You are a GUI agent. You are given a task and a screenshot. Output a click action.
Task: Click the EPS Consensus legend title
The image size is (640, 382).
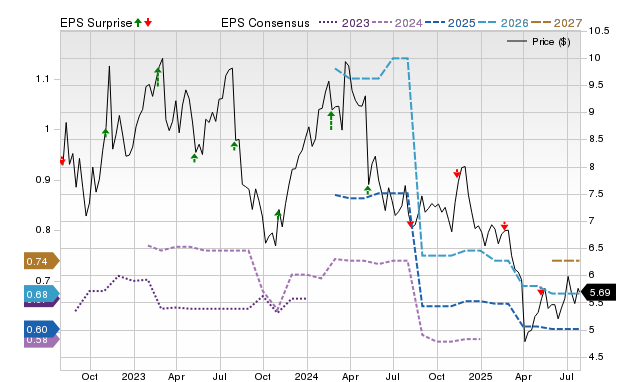point(265,23)
